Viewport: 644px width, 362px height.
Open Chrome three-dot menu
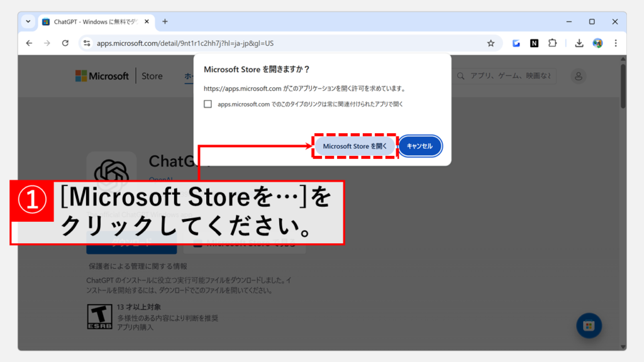[x=616, y=43]
